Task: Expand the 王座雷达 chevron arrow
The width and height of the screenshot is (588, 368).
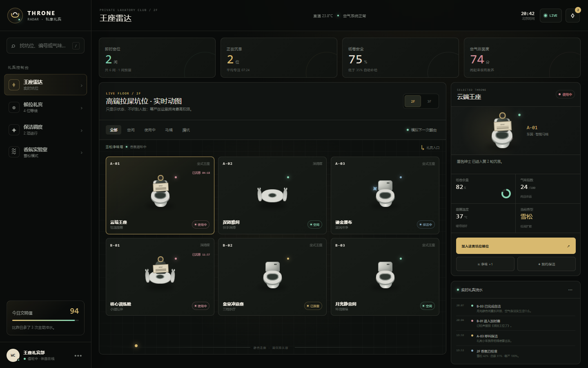Action: coord(82,85)
